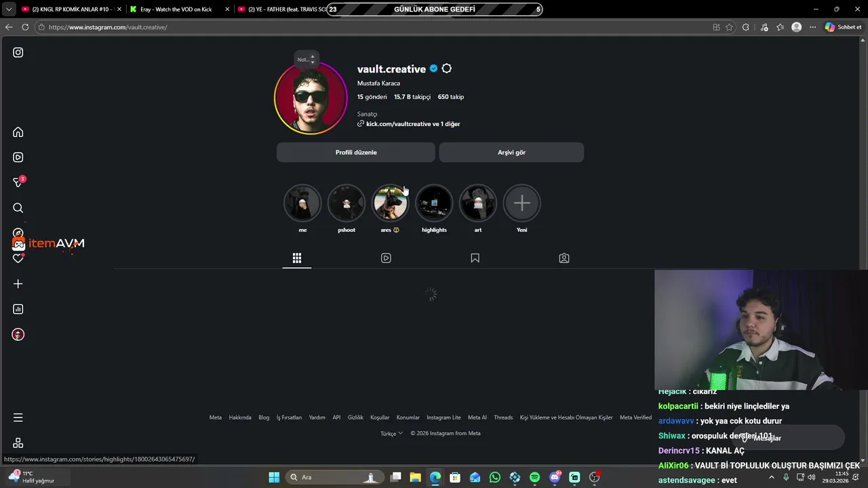Open the "me" story highlight
This screenshot has width=868, height=488.
tap(302, 203)
